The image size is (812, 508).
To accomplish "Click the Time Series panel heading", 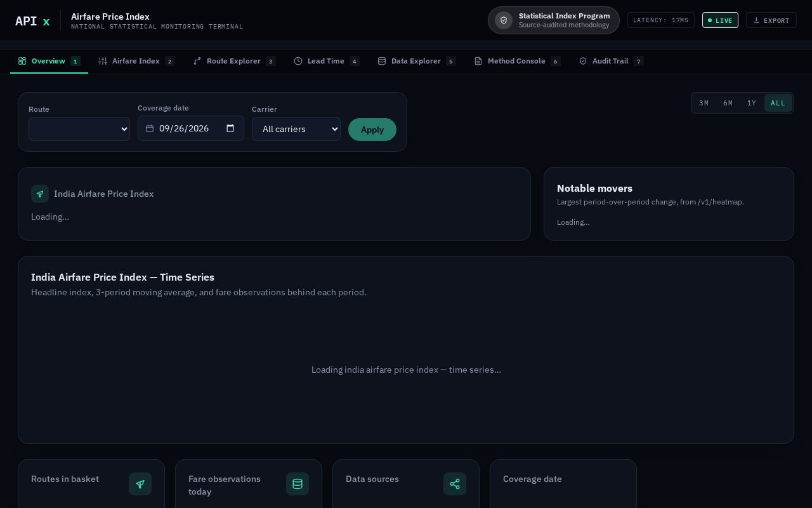I will 122,277.
